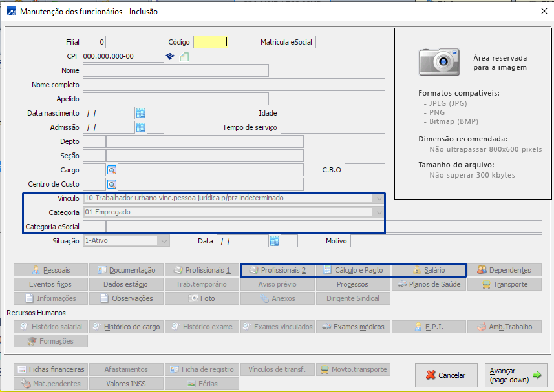Open Exames médicos button

pos(353,327)
